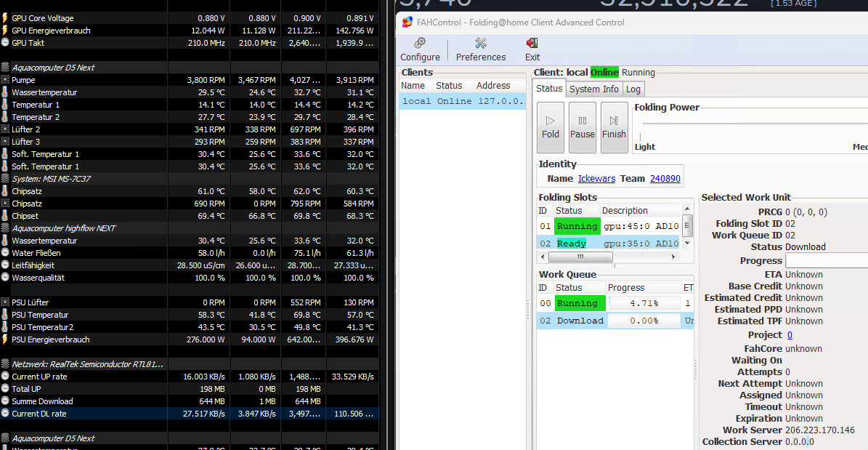The height and width of the screenshot is (450, 868).
Task: Click the Lüfter 3 fan icon
Action: [x=6, y=142]
